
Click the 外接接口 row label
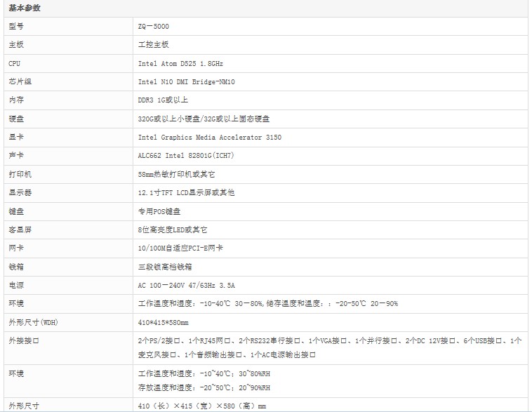coord(24,340)
